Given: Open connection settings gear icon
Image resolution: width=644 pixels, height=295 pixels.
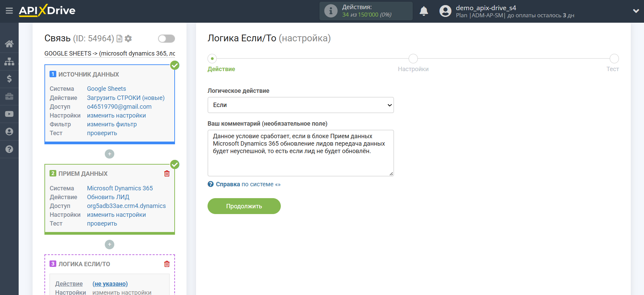Looking at the screenshot, I should point(128,39).
